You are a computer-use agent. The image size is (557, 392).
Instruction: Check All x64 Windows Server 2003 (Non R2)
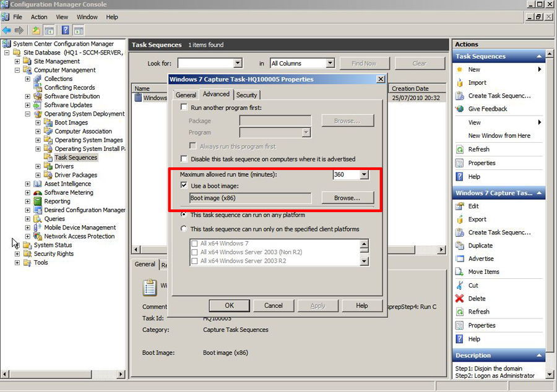194,252
